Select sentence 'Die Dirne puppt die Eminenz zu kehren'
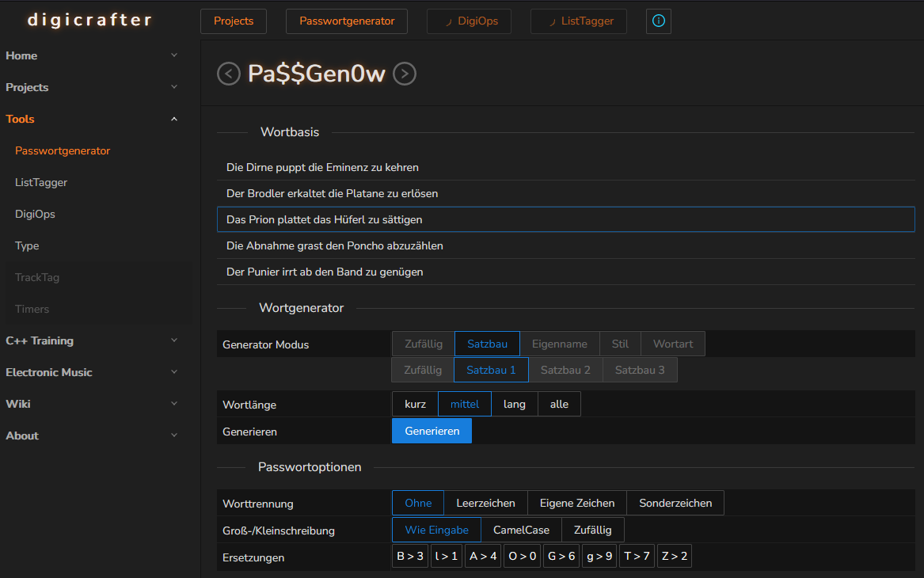This screenshot has width=924, height=578. coord(565,167)
